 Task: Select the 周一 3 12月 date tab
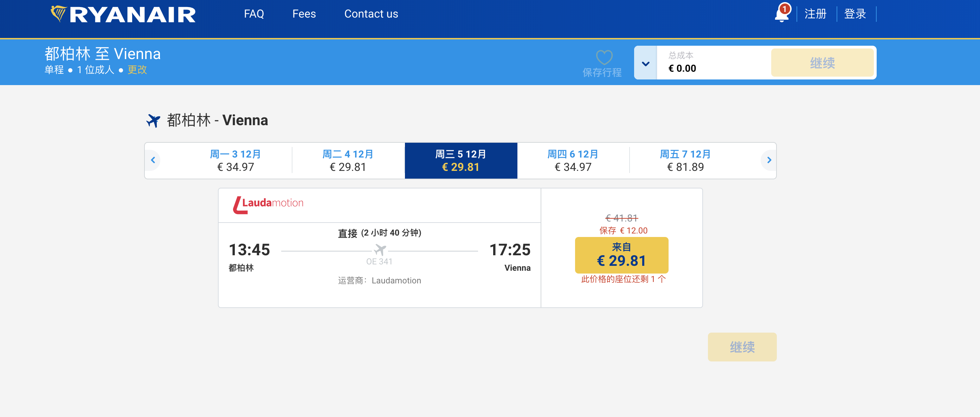236,161
